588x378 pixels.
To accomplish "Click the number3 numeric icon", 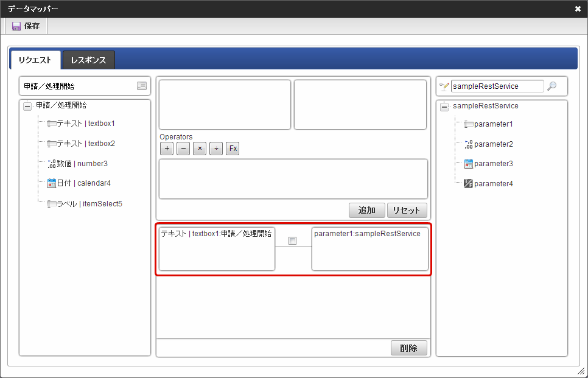I will 52,164.
